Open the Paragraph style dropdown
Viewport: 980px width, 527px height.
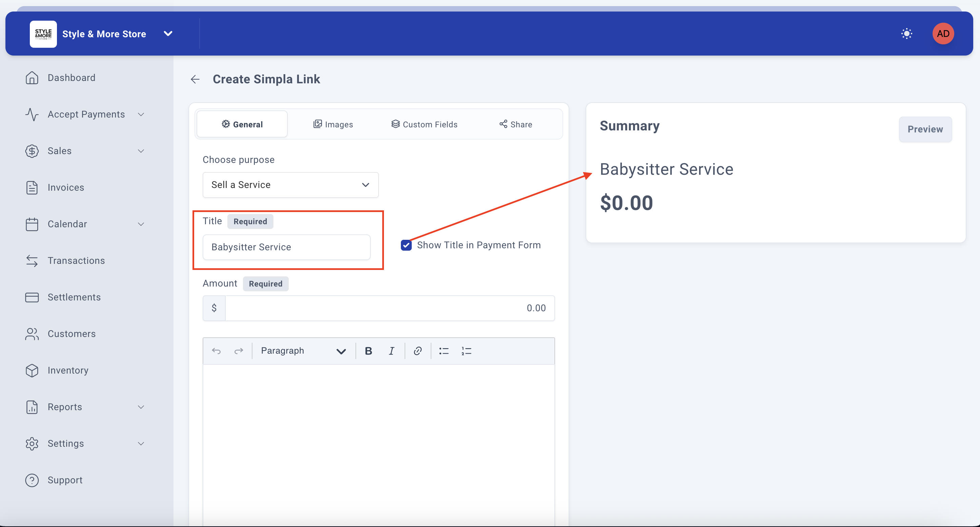303,351
